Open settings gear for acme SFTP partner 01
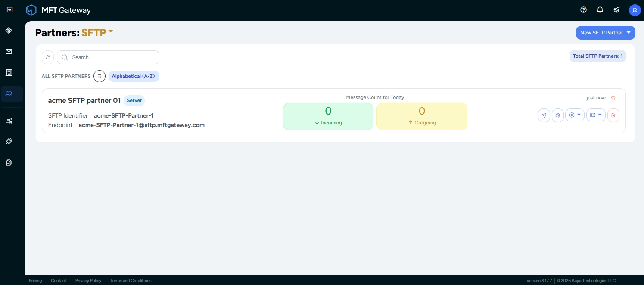This screenshot has height=285, width=644. point(558,115)
